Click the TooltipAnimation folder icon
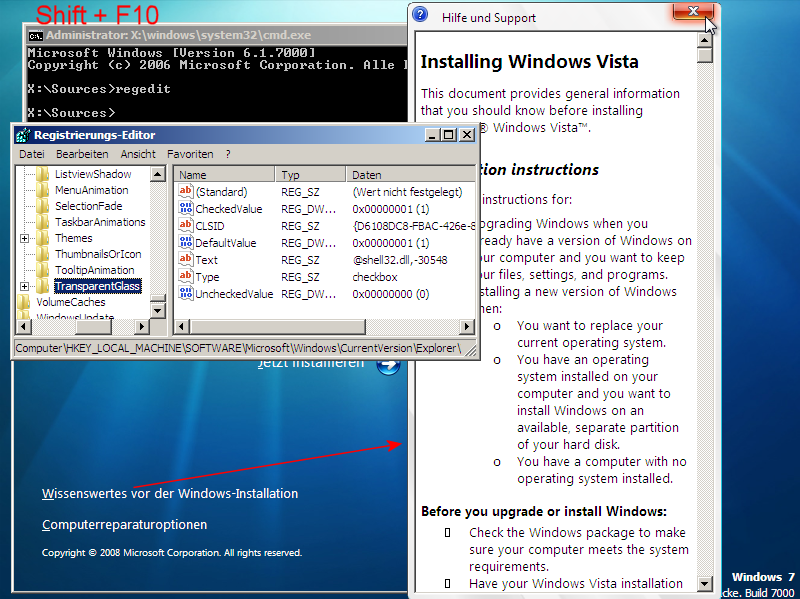The image size is (800, 599). pyautogui.click(x=43, y=270)
